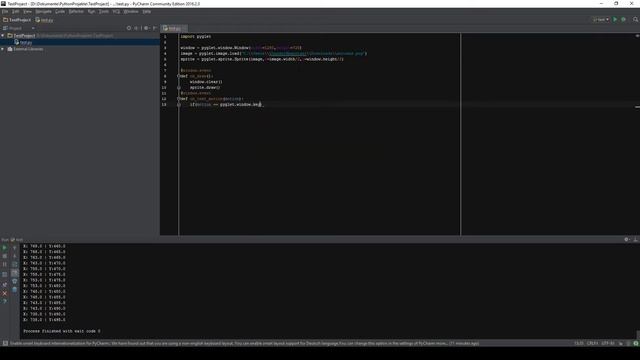The width and height of the screenshot is (640, 360).
Task: Change UTF-8 file encoding in status bar
Action: pyautogui.click(x=608, y=343)
